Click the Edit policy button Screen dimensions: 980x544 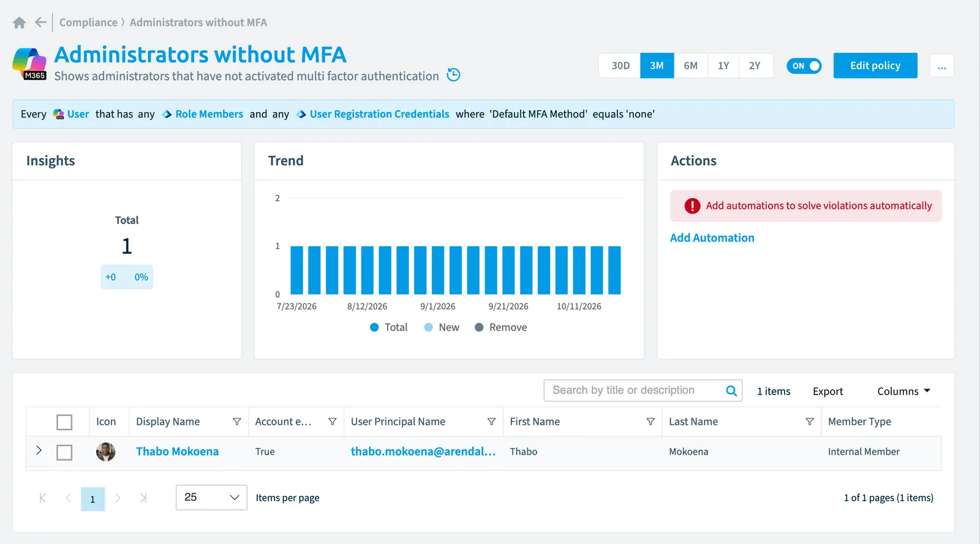(x=875, y=66)
